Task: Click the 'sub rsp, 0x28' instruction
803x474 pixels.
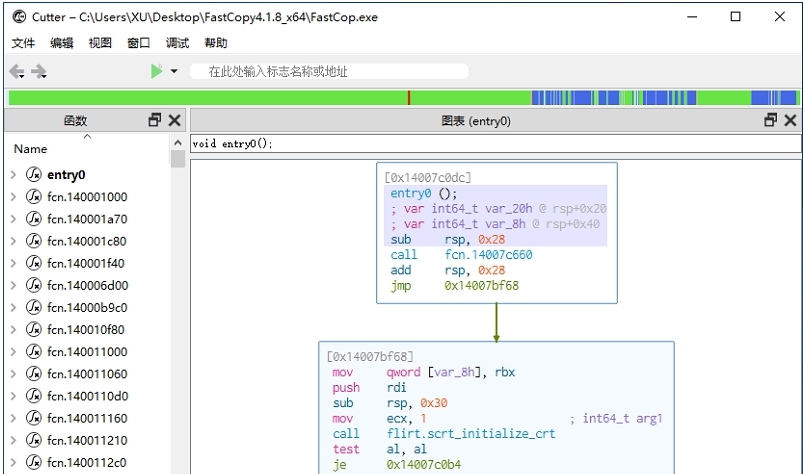Action: 448,240
